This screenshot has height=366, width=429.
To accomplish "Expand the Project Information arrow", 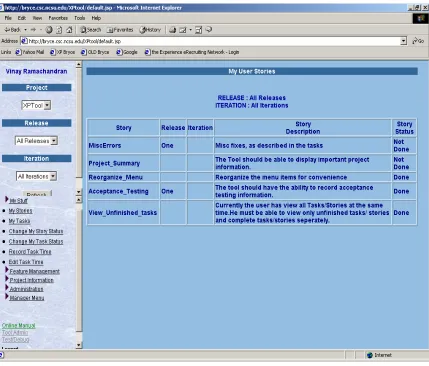I will (x=7, y=279).
